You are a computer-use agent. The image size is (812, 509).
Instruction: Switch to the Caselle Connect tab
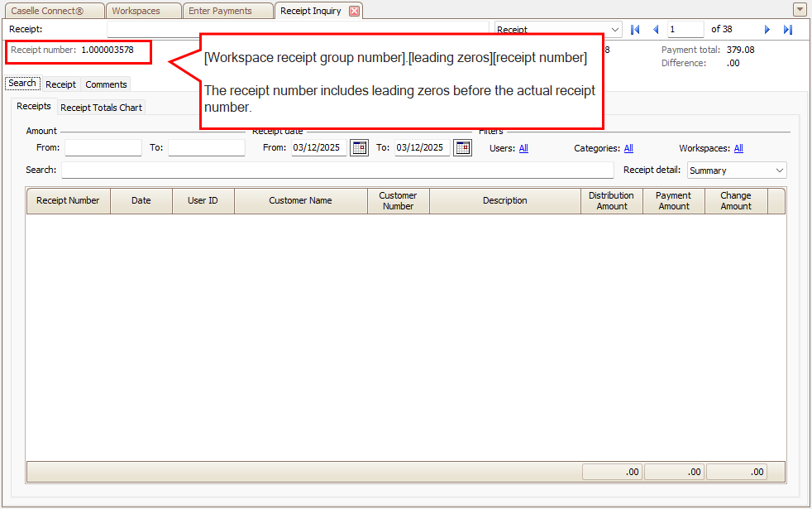[x=53, y=11]
